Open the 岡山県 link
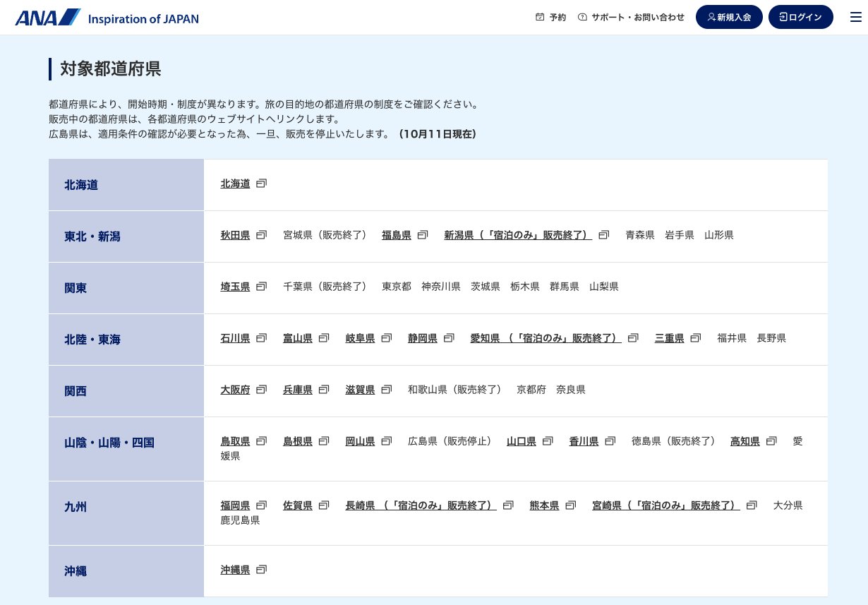The height and width of the screenshot is (605, 868). point(360,441)
